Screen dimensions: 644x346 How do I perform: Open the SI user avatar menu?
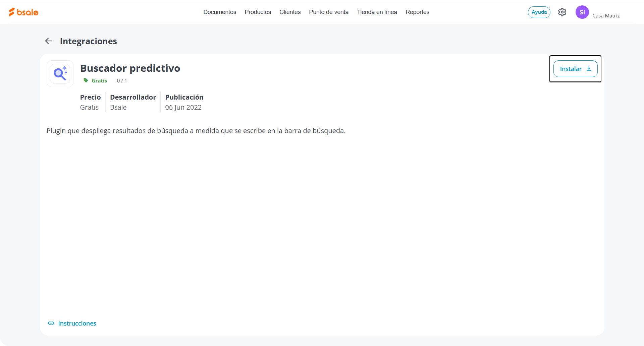point(582,12)
